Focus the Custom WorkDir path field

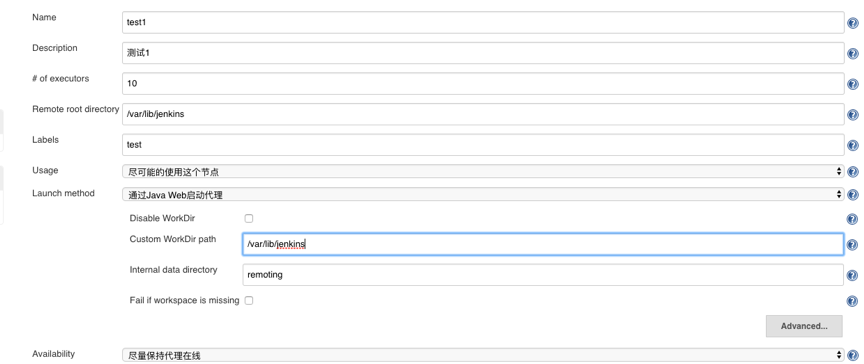coord(543,244)
